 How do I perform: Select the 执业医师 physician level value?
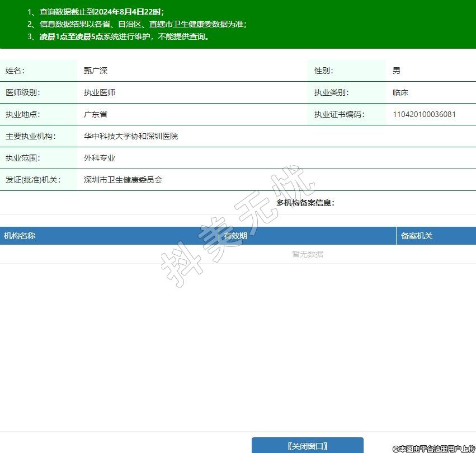(100, 92)
